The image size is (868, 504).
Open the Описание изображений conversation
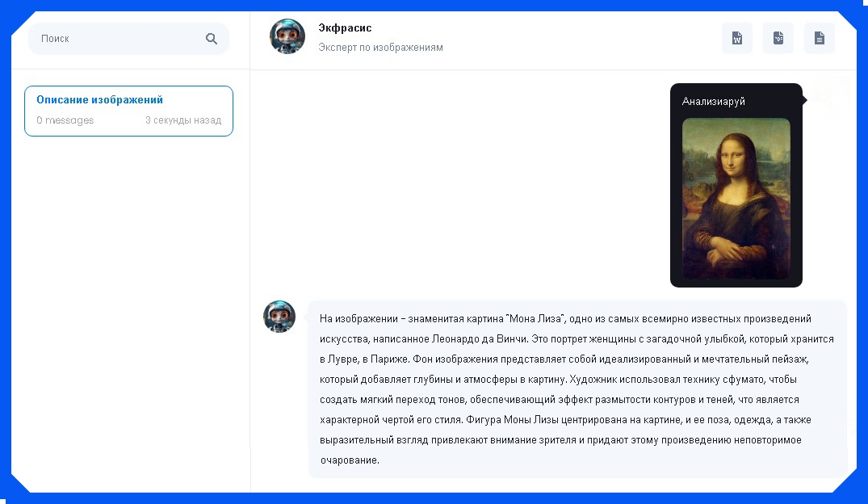coord(129,111)
